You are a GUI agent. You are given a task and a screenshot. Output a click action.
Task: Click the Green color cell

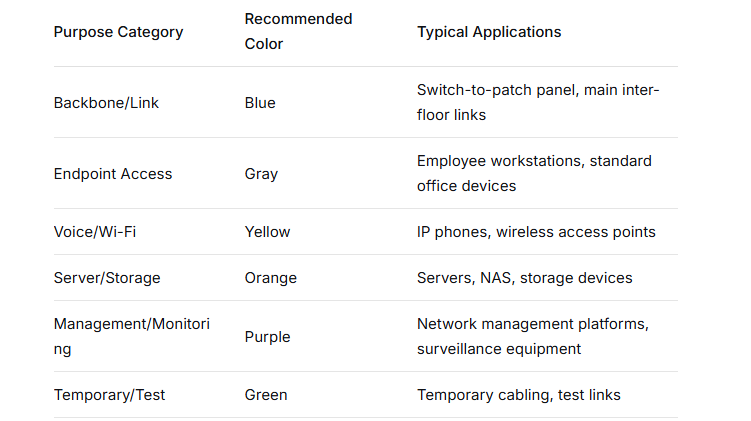coord(266,395)
